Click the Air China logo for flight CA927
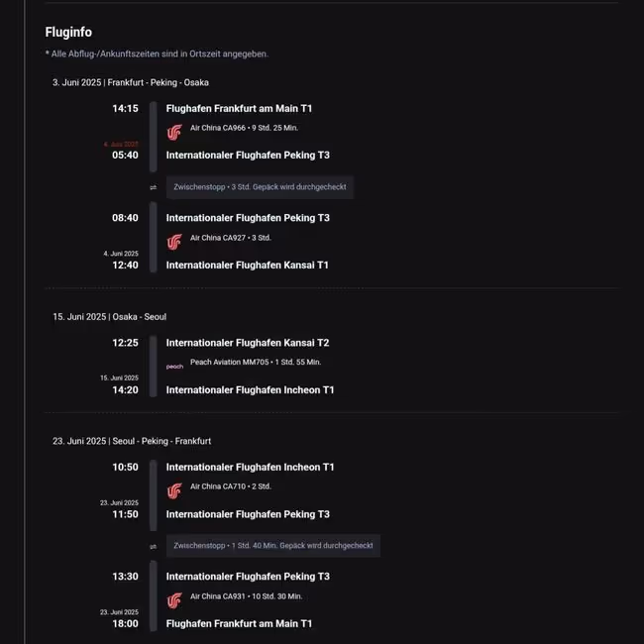Image resolution: width=644 pixels, height=644 pixels. tap(174, 242)
